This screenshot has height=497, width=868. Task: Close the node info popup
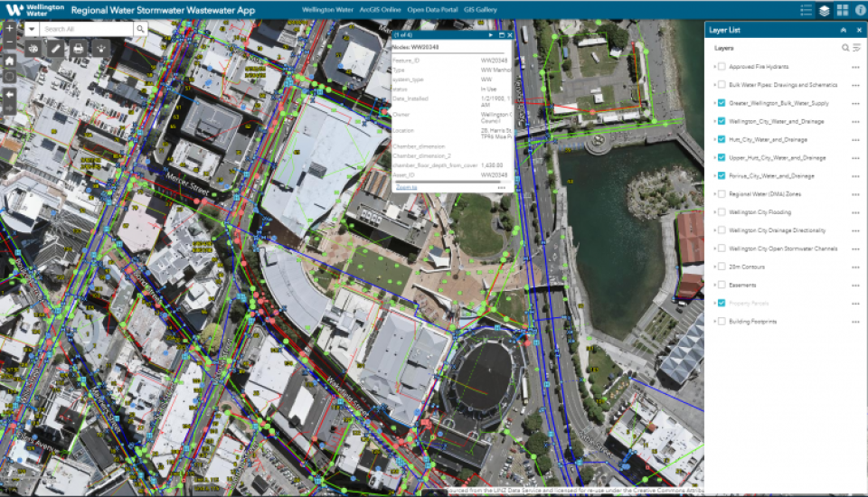tap(510, 35)
